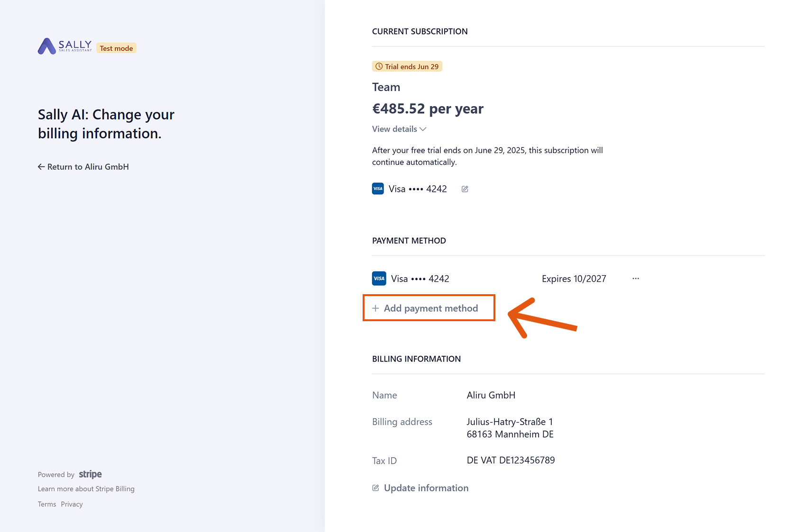Viewport: 812px width, 532px height.
Task: Return to Aliru GmbH link
Action: point(83,167)
